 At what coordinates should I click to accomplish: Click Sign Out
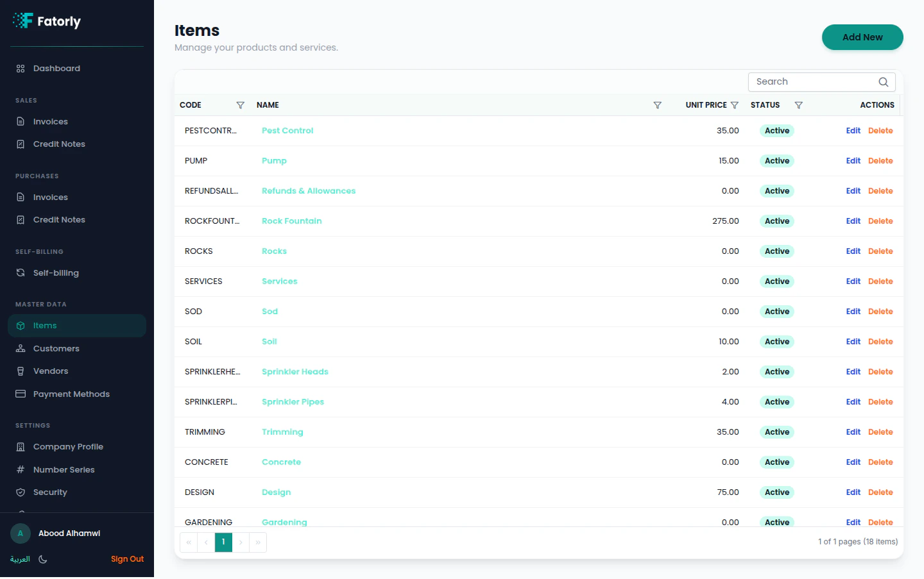[127, 559]
